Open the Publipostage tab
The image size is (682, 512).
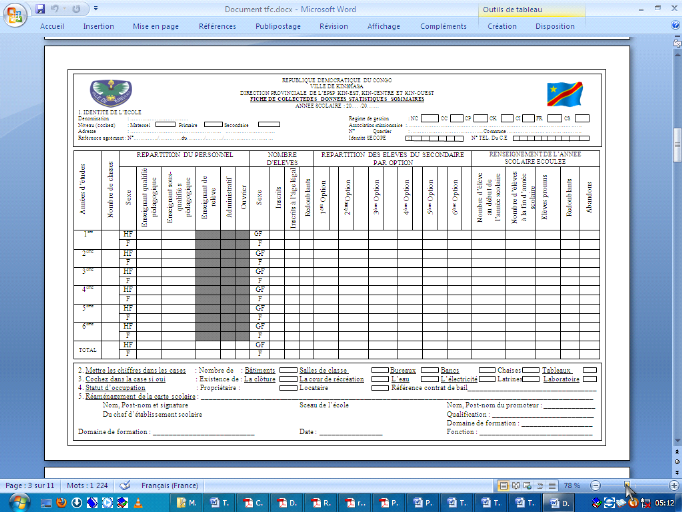click(x=278, y=26)
